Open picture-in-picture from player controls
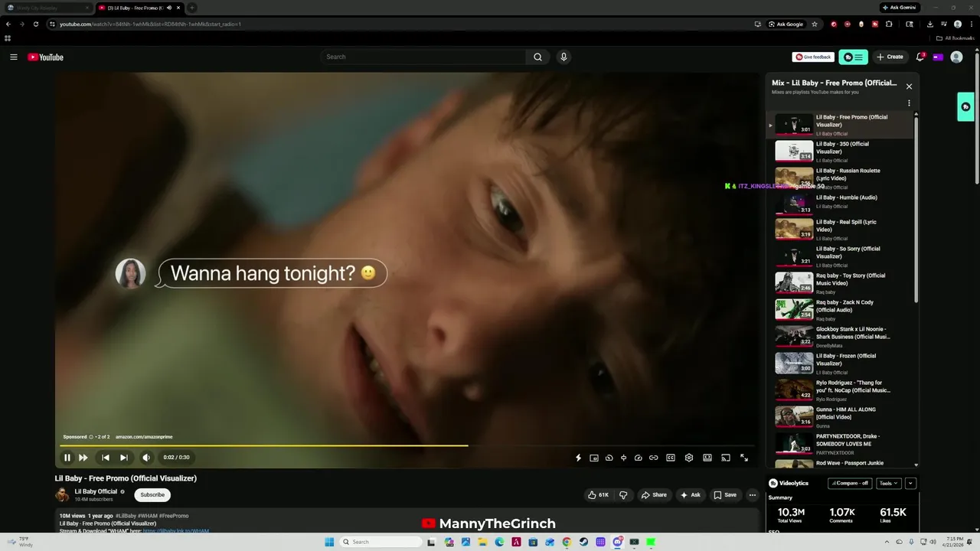980x551 pixels. coord(594,458)
